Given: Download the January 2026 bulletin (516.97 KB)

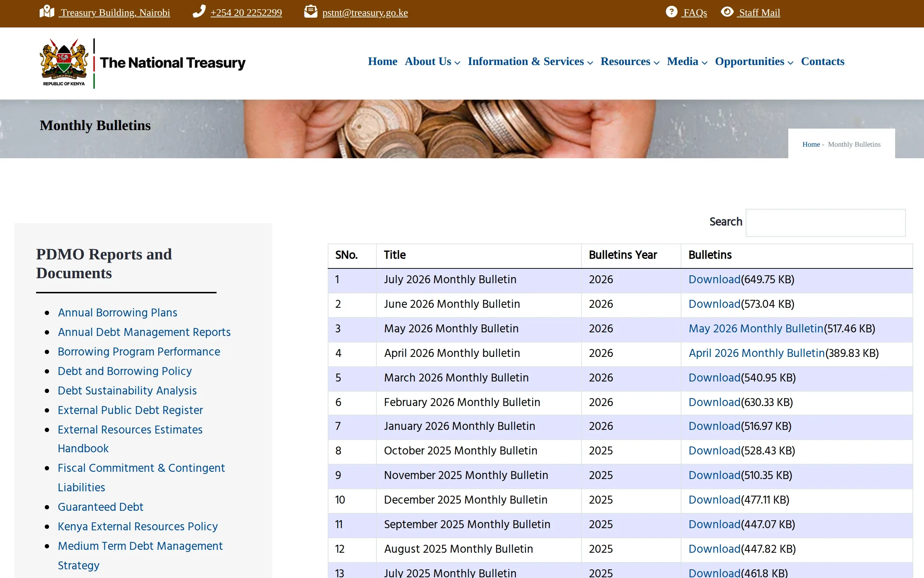Looking at the screenshot, I should tap(714, 426).
